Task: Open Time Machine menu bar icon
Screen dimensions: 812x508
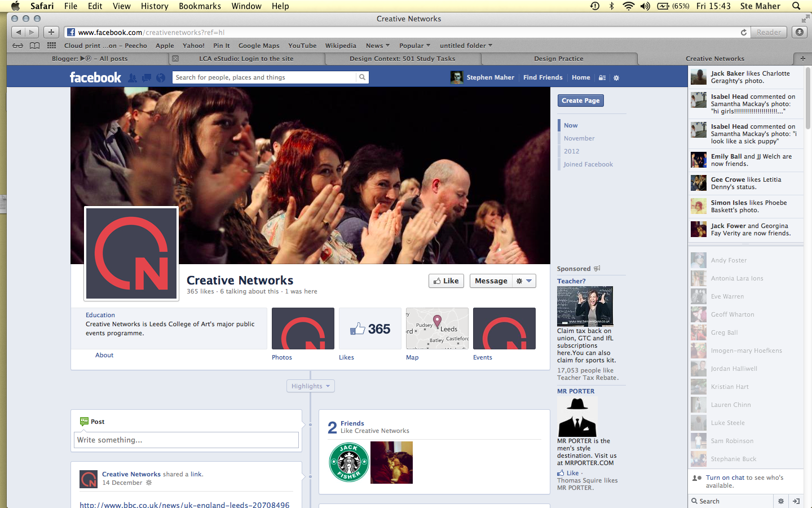Action: [595, 6]
